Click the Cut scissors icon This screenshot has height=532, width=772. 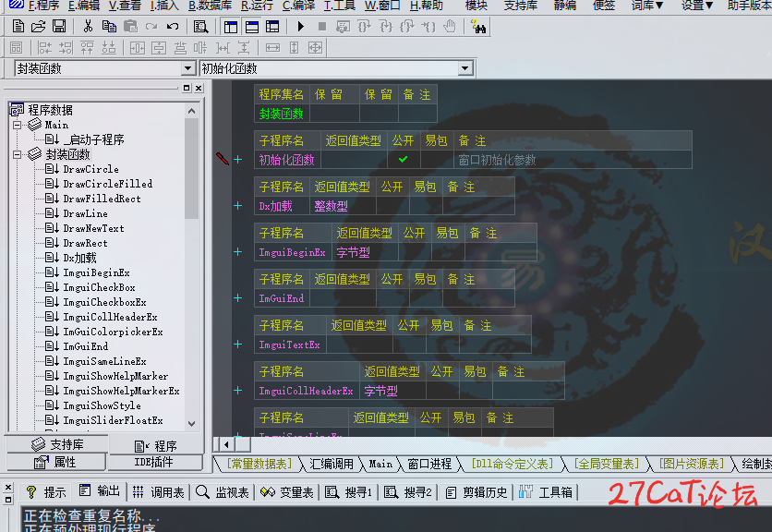coord(88,26)
